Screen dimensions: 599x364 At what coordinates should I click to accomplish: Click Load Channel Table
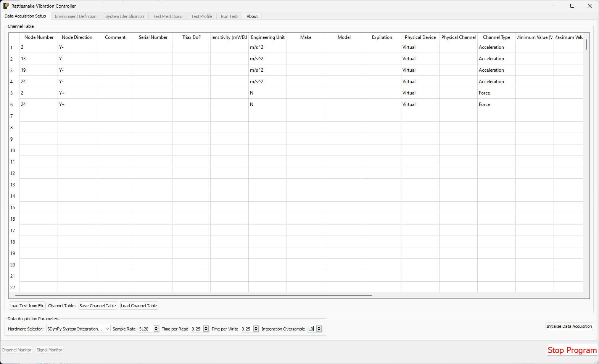click(139, 306)
